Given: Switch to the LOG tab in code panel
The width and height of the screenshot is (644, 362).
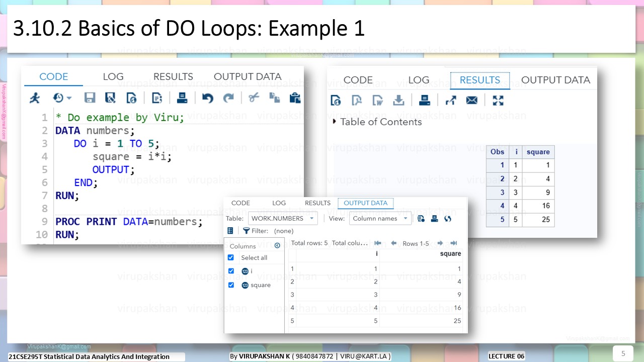Looking at the screenshot, I should point(113,76).
